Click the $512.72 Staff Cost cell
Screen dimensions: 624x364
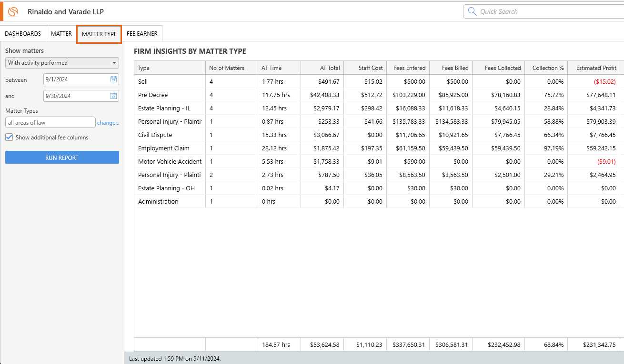(x=365, y=95)
